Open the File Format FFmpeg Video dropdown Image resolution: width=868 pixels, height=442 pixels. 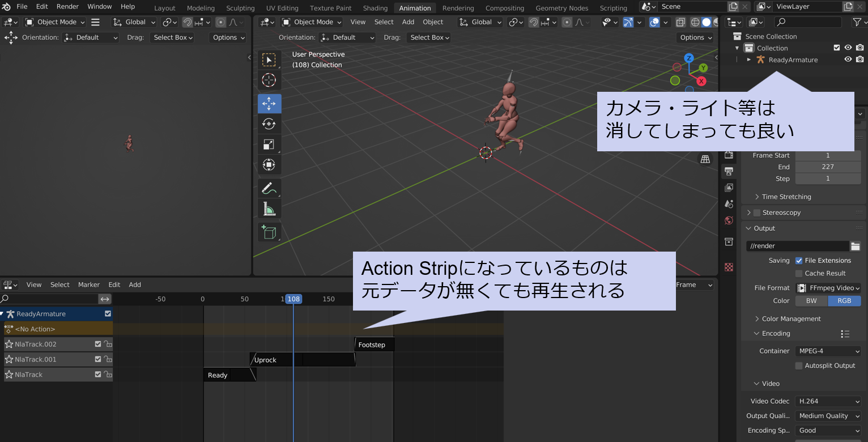click(828, 288)
